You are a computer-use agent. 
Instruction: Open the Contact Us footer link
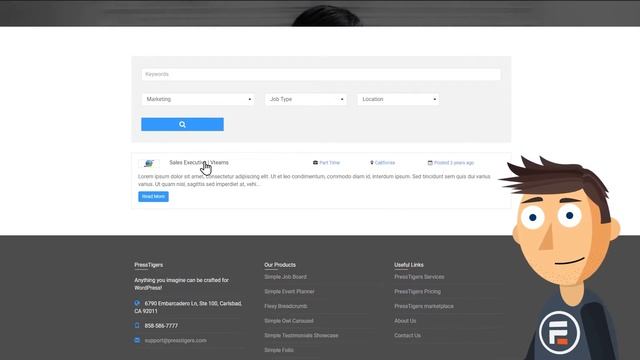click(407, 336)
